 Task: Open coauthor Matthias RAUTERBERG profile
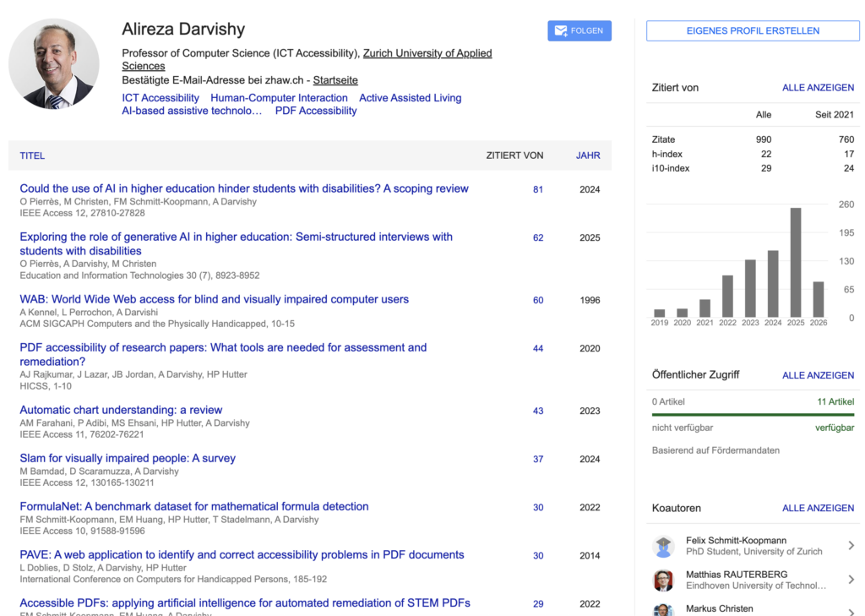(x=737, y=575)
